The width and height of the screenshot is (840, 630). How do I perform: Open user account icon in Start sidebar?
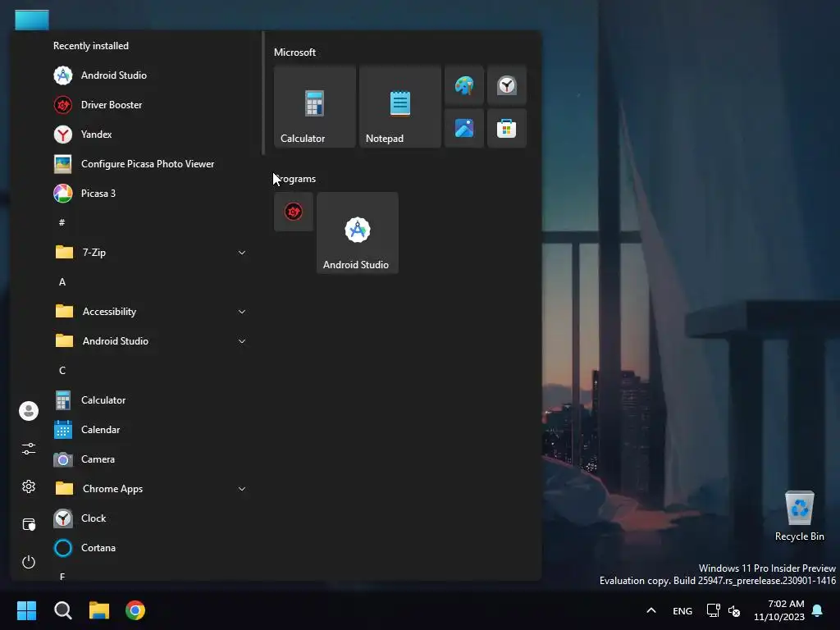tap(29, 411)
